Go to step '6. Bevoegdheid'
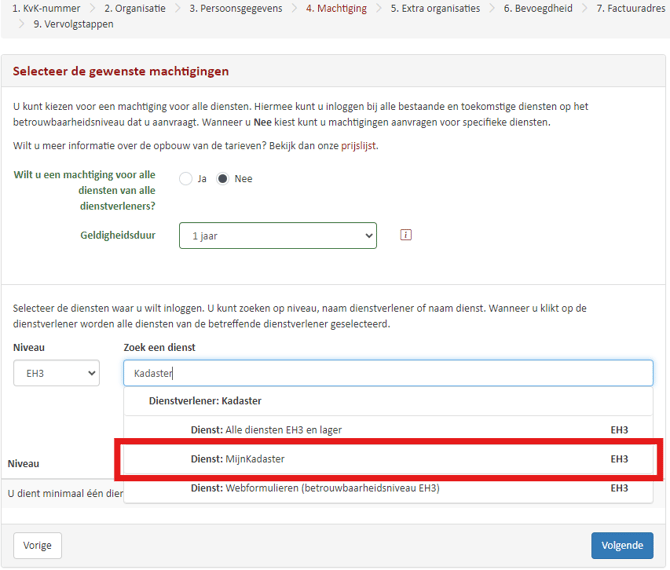 pyautogui.click(x=538, y=8)
